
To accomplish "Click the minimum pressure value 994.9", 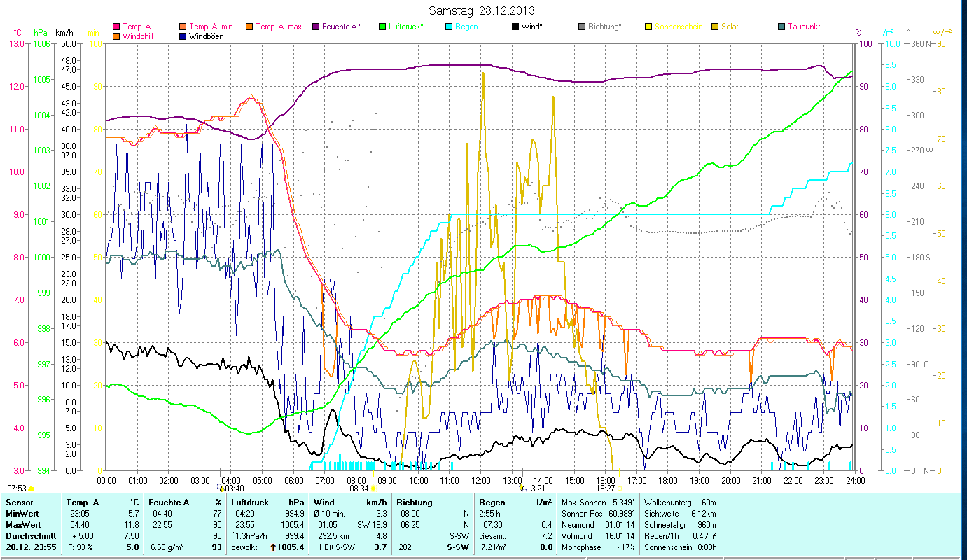I will coord(295,513).
